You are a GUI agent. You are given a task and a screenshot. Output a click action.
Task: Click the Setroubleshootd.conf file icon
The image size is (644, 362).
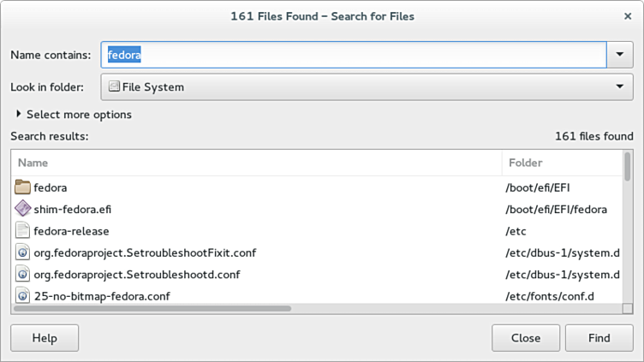[23, 275]
